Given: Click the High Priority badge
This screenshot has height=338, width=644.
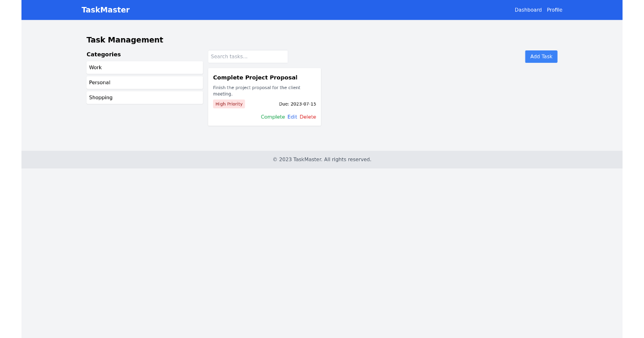Looking at the screenshot, I should pyautogui.click(x=229, y=104).
